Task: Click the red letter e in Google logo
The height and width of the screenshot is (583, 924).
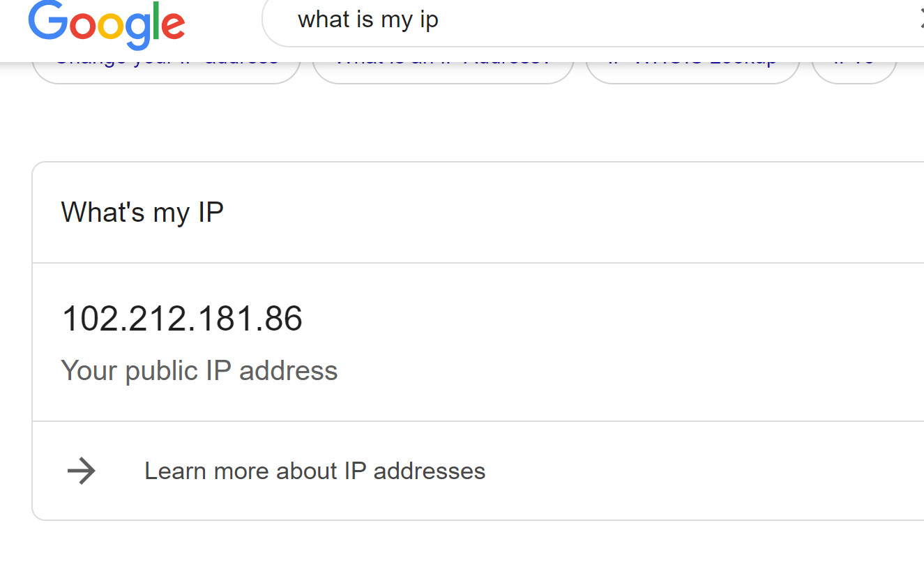Action: (x=174, y=26)
